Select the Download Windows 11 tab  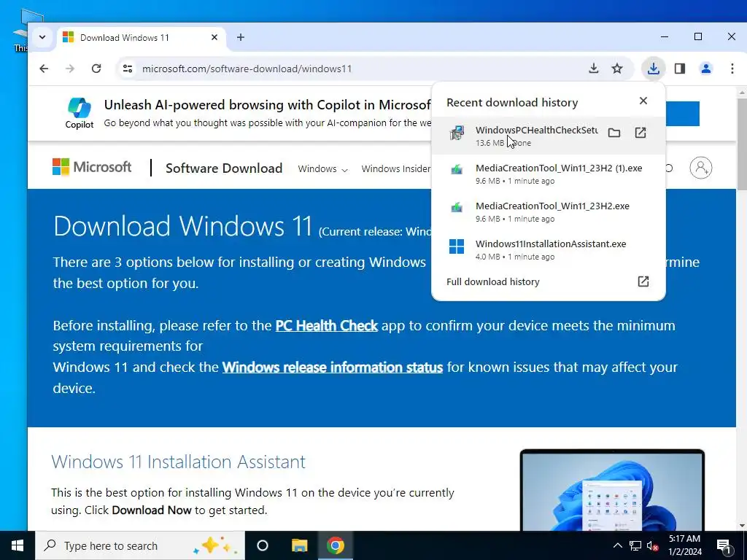pyautogui.click(x=142, y=38)
